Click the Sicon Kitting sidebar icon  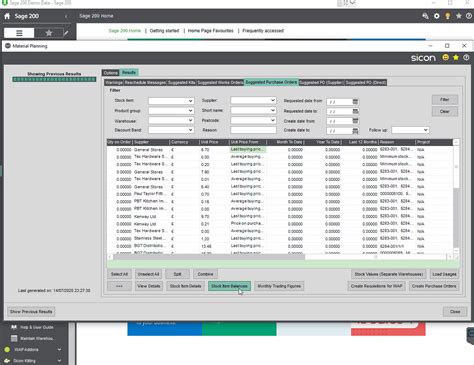(x=7, y=361)
